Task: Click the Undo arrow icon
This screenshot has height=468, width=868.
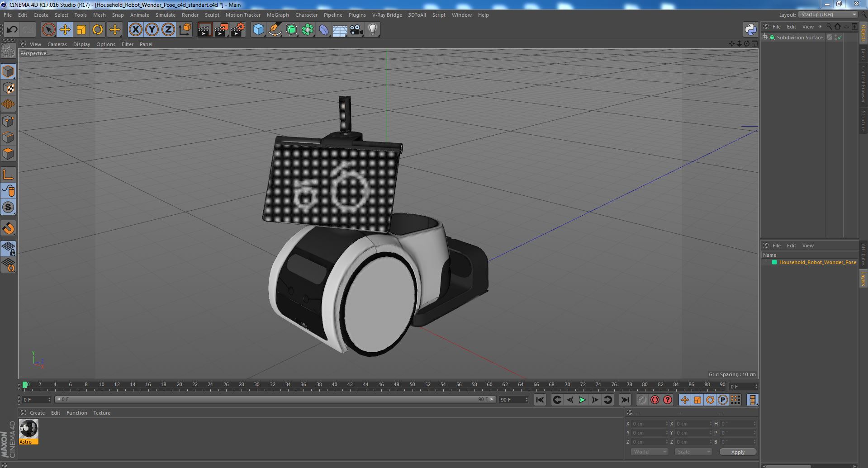Action: (12, 30)
